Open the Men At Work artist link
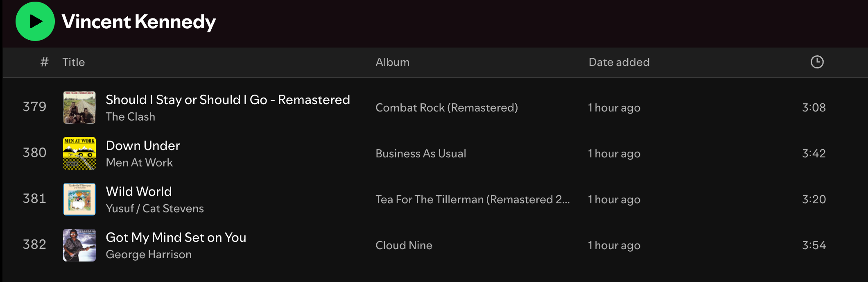The height and width of the screenshot is (282, 868). click(139, 163)
